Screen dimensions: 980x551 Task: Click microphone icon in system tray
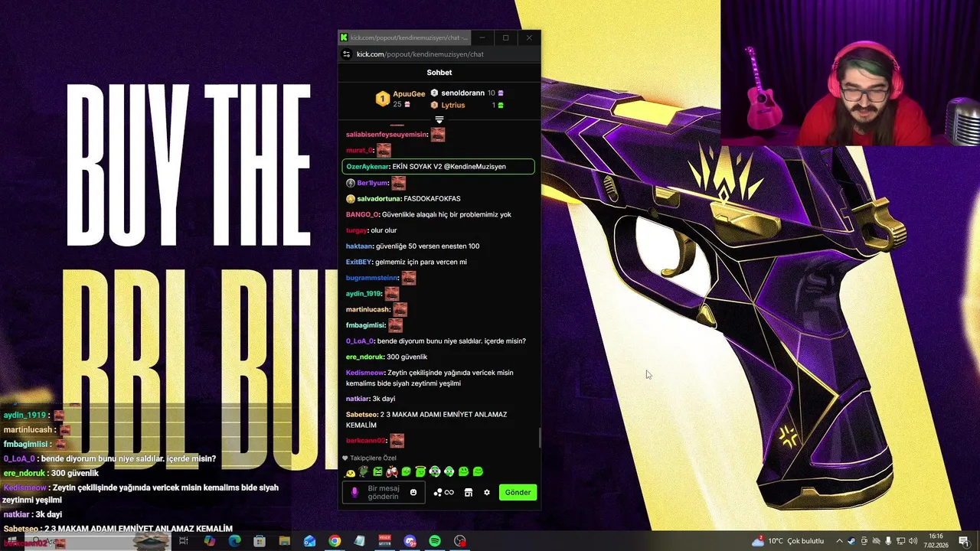pos(888,541)
